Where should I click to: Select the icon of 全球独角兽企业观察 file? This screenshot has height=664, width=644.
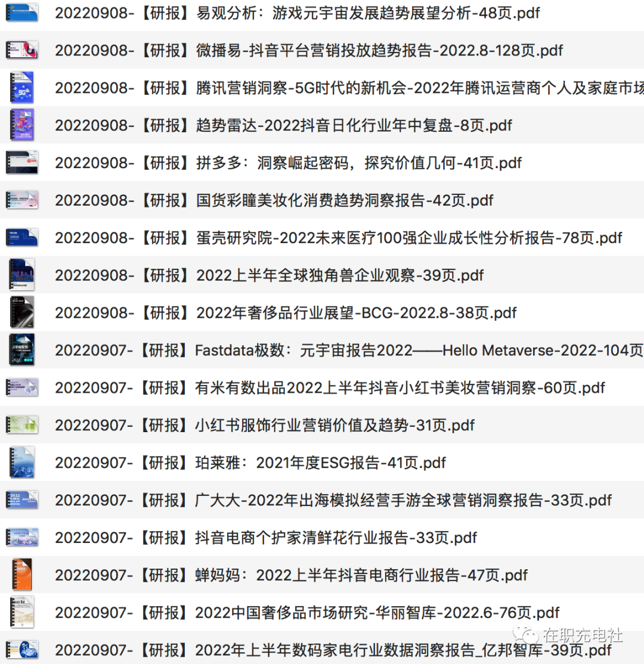pos(22,275)
